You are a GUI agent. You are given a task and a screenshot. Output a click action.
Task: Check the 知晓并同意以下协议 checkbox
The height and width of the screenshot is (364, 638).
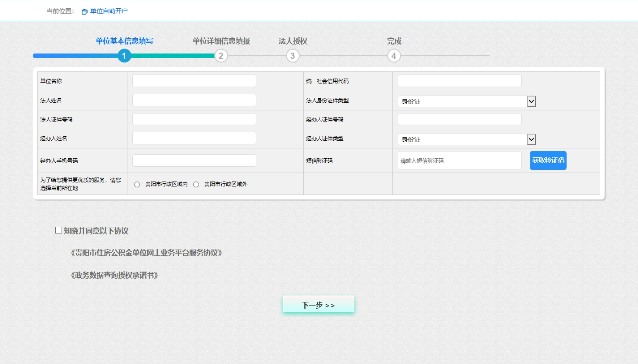tap(59, 230)
